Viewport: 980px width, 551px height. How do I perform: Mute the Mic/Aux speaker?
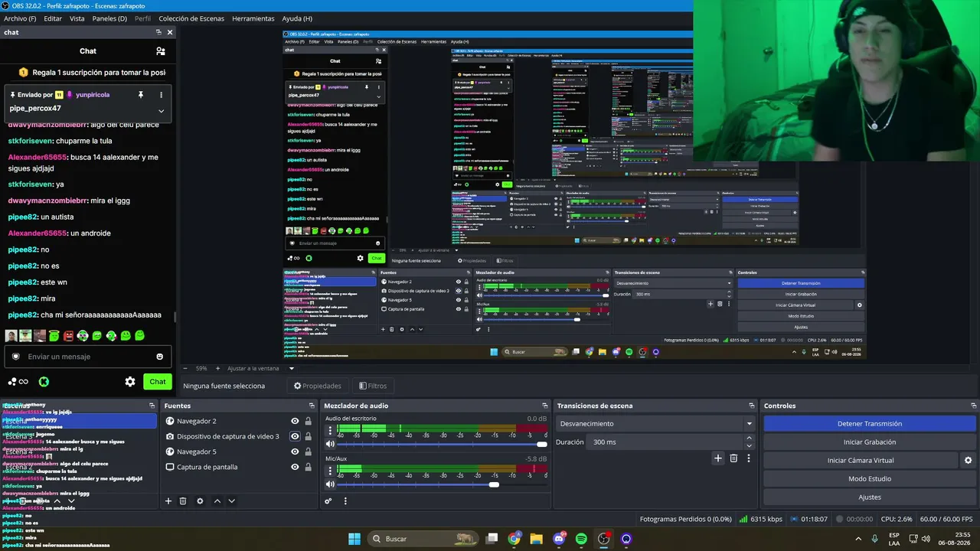[331, 484]
